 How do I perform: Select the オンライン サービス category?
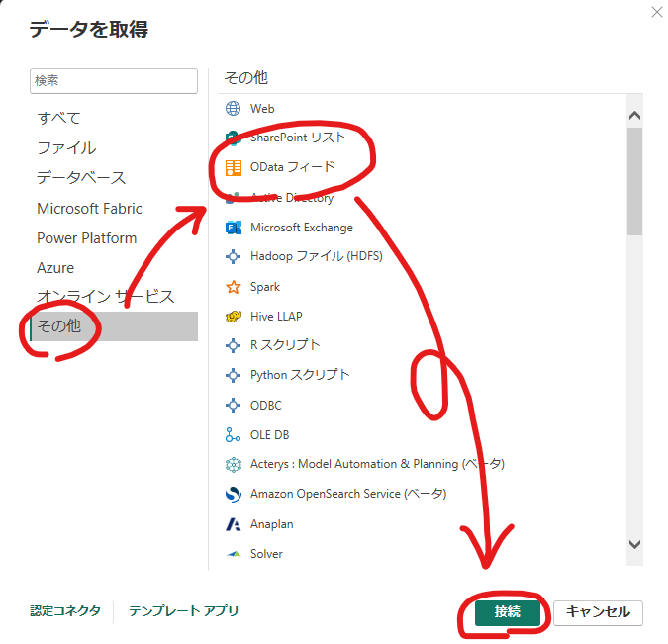(106, 297)
